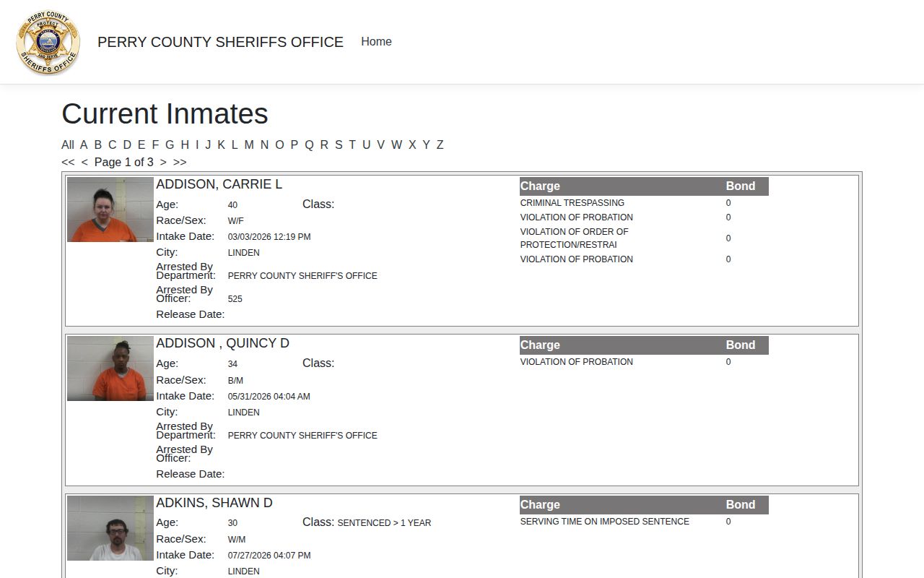Select the name ADDISON , QUINCY D
The height and width of the screenshot is (578, 924).
click(x=222, y=343)
